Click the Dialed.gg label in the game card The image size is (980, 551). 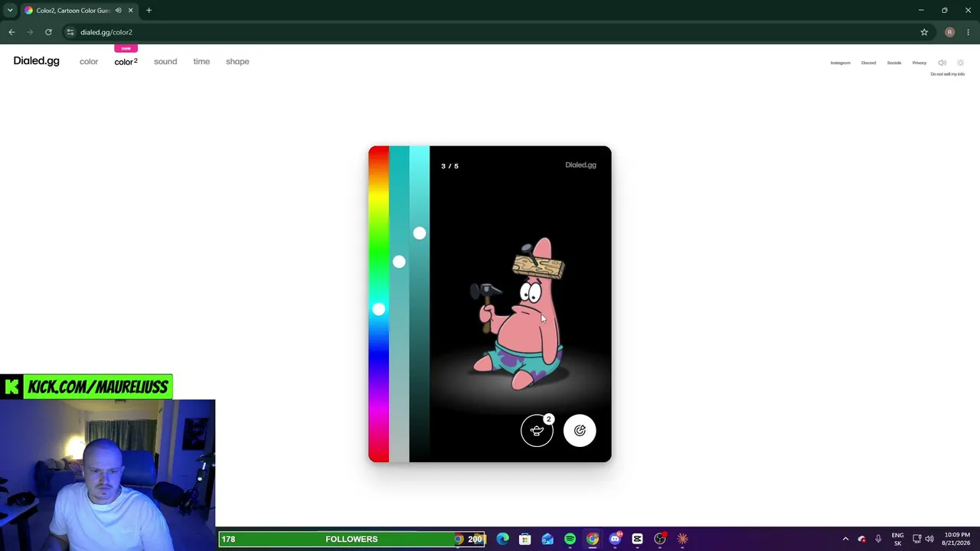click(580, 165)
